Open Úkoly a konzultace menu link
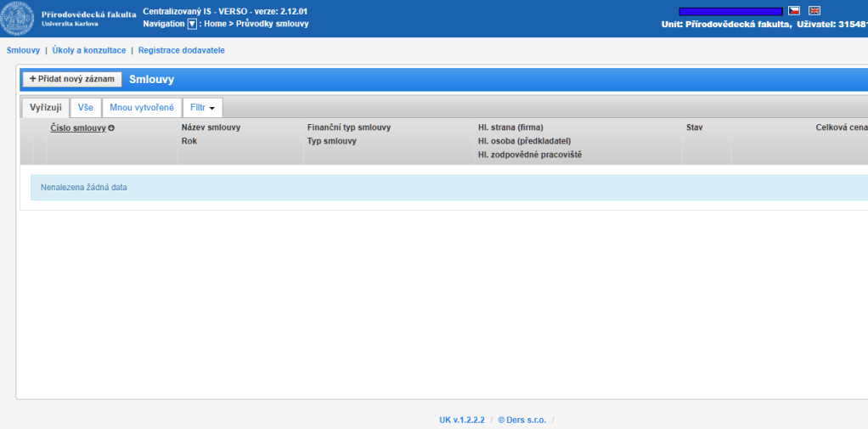The height and width of the screenshot is (429, 868). 89,51
